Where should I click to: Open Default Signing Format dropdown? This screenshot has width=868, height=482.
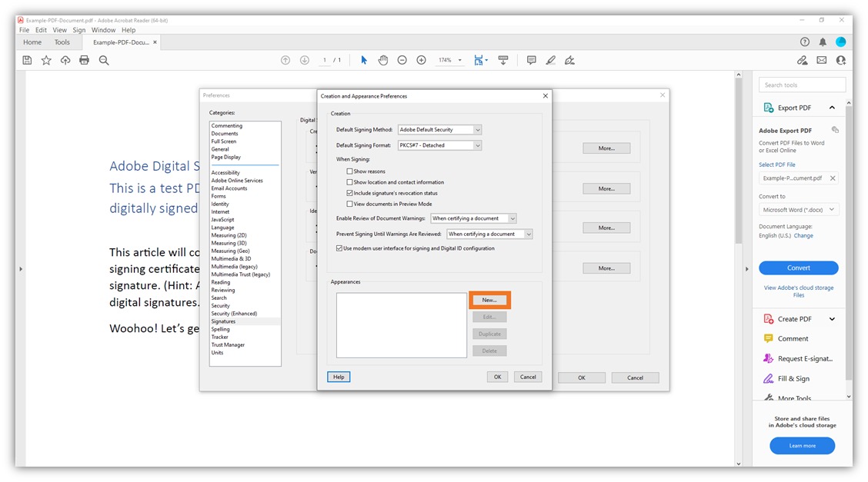(x=439, y=145)
